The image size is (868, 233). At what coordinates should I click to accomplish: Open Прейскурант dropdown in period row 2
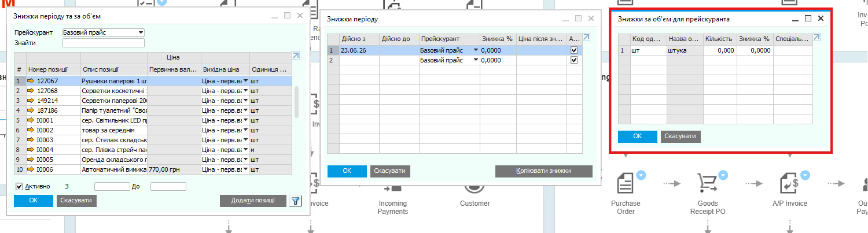pos(476,60)
